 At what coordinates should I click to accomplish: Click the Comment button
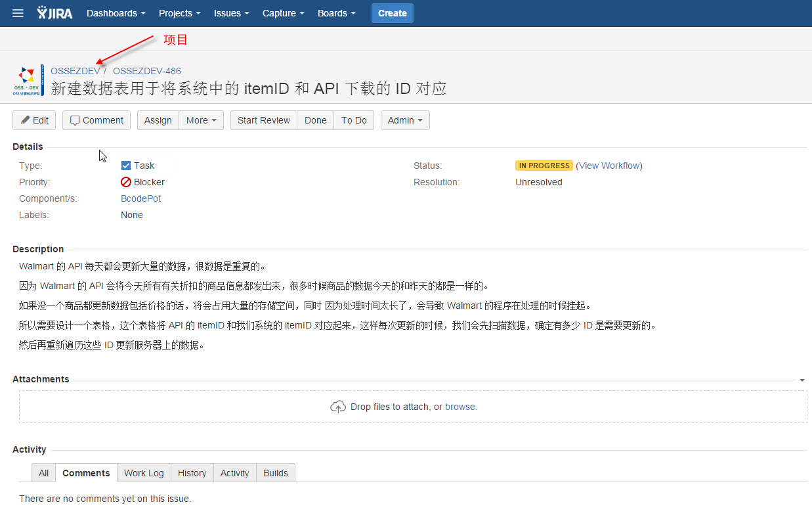coord(96,120)
